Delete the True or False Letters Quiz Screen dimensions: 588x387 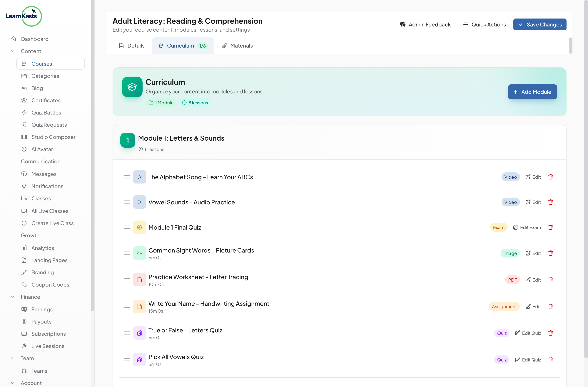(x=550, y=333)
